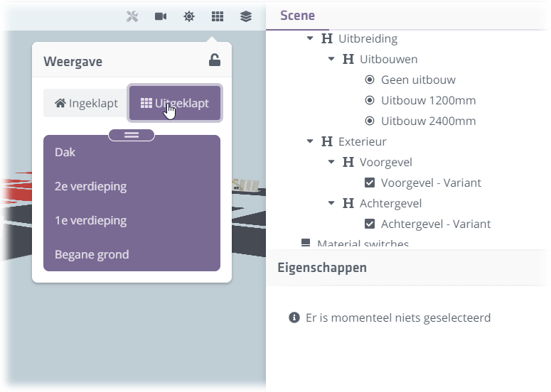Select Uitbouw 2400mm radio option
This screenshot has width=551, height=392.
pos(370,121)
